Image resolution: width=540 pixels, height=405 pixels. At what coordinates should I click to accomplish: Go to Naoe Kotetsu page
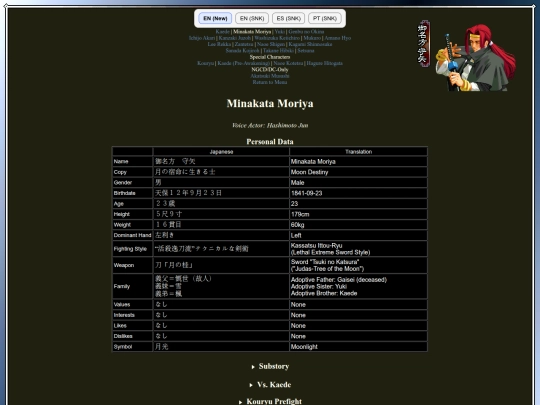click(x=288, y=63)
